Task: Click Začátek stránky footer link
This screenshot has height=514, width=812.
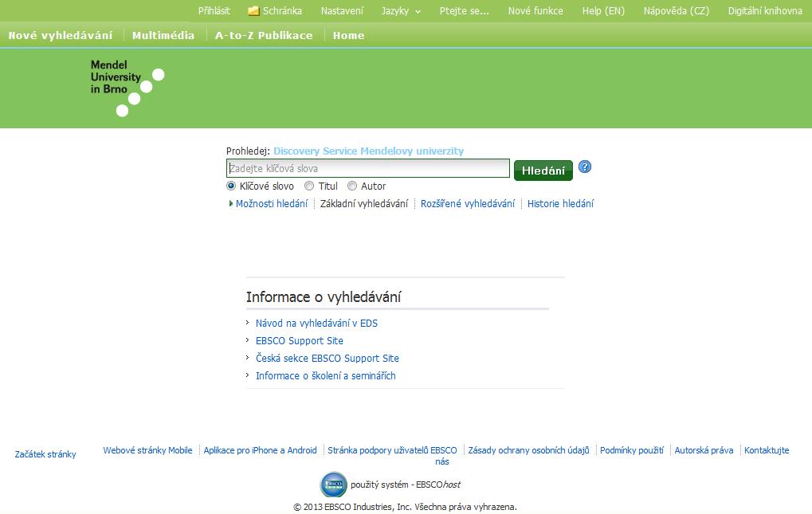Action: pyautogui.click(x=45, y=454)
